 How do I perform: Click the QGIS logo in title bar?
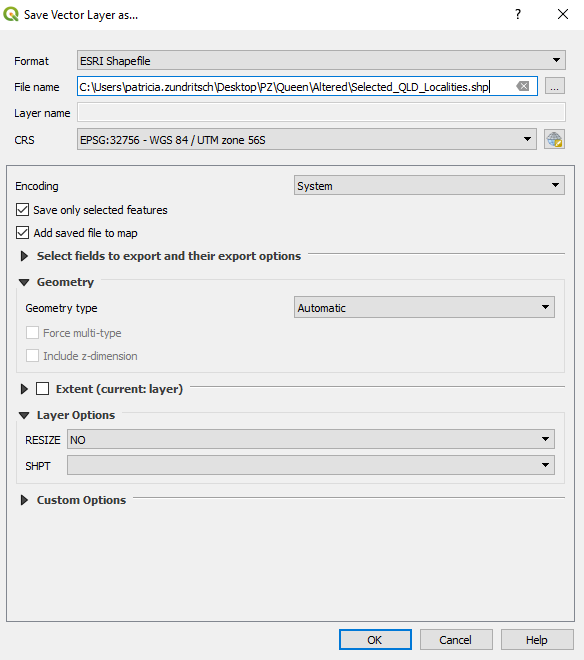(x=11, y=15)
